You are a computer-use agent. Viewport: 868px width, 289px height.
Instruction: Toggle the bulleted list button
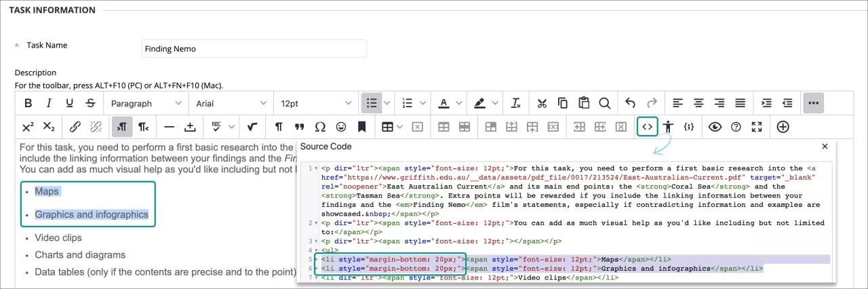(371, 103)
